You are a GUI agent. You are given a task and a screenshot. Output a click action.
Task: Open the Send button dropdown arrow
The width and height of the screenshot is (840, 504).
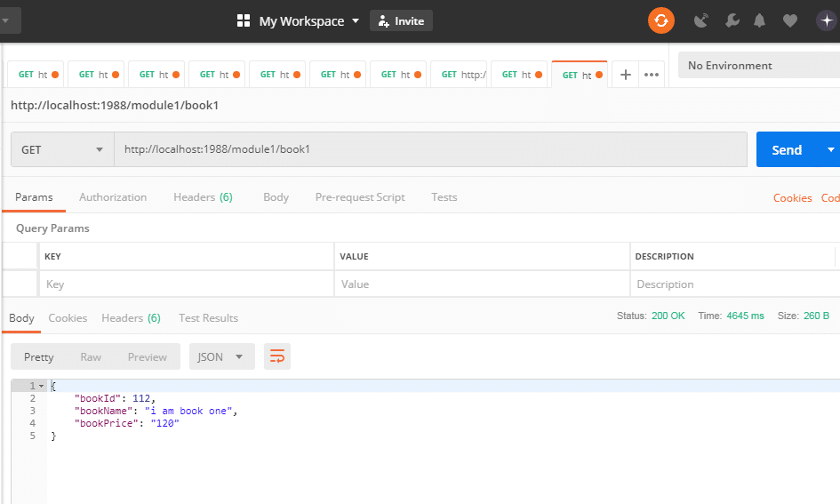click(830, 149)
